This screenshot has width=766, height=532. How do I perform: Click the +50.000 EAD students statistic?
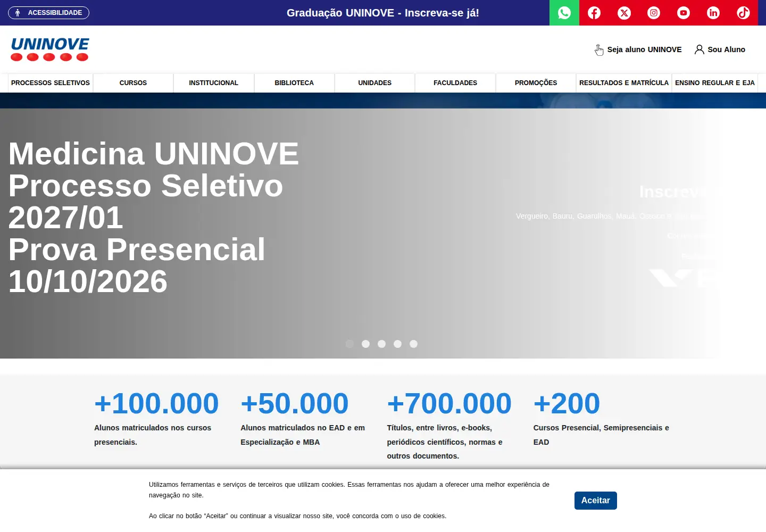(295, 403)
